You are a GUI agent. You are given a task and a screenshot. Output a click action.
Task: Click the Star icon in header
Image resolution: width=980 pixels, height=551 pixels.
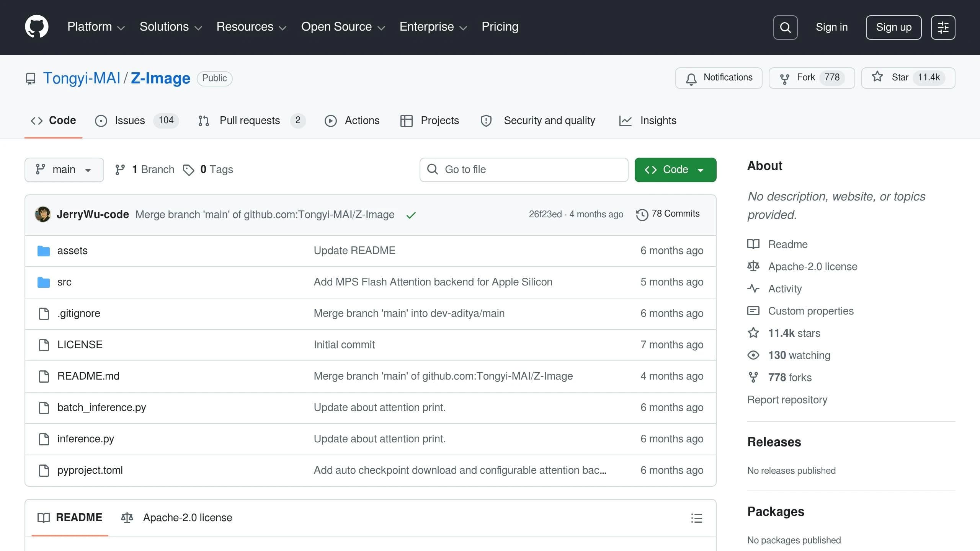[877, 77]
